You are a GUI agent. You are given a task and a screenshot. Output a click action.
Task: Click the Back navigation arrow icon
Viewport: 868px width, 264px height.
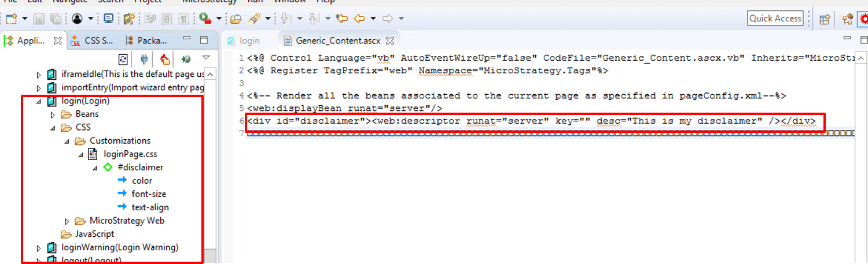(x=359, y=18)
